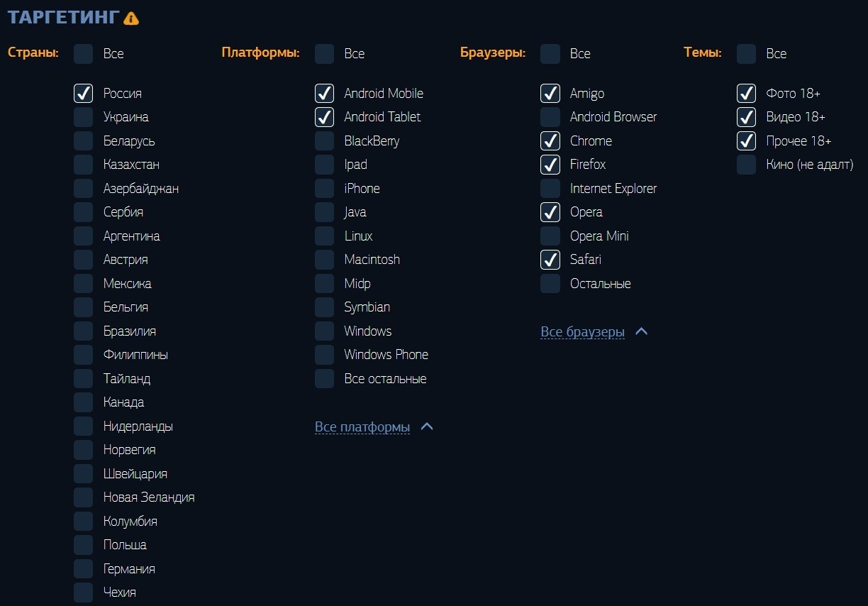Check the Opera Mini checkbox
This screenshot has height=606, width=868.
coord(550,236)
